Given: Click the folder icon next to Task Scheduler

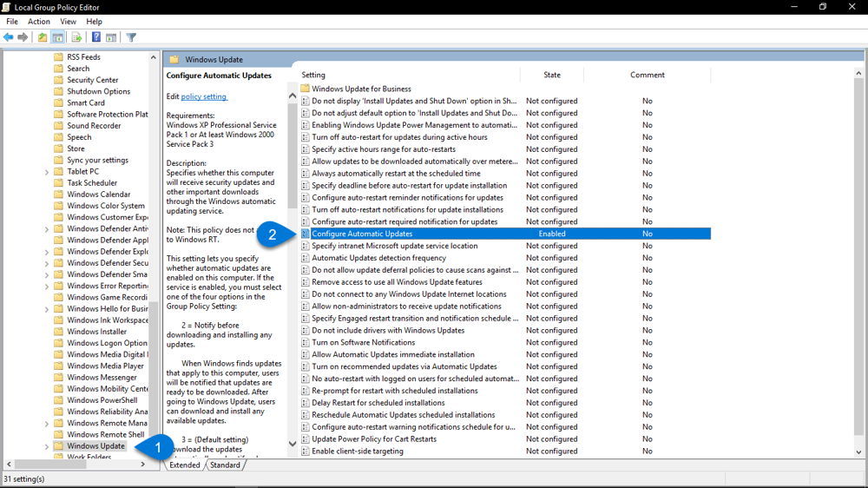Looking at the screenshot, I should point(59,183).
